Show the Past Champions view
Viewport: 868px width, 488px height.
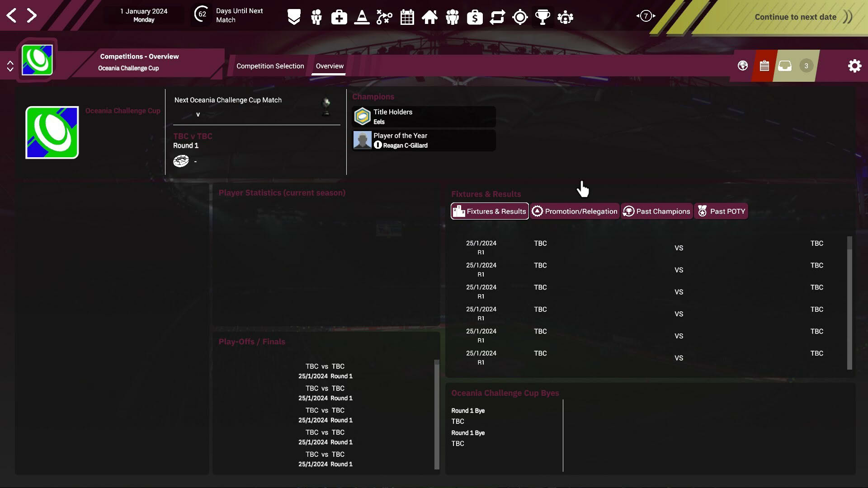[657, 211]
